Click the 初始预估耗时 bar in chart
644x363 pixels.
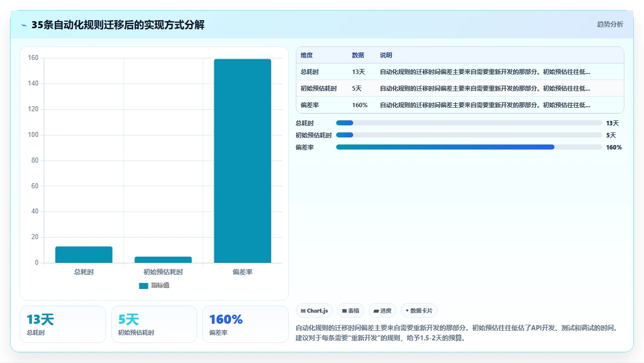[163, 260]
